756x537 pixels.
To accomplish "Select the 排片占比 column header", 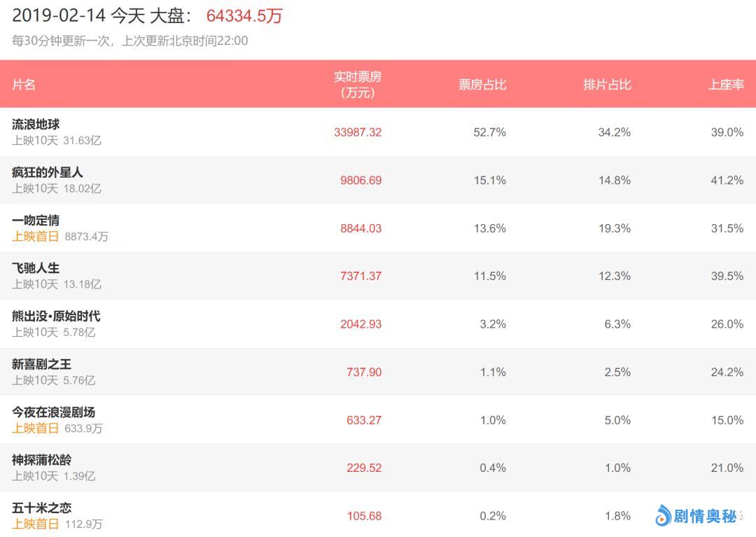I will 607,85.
